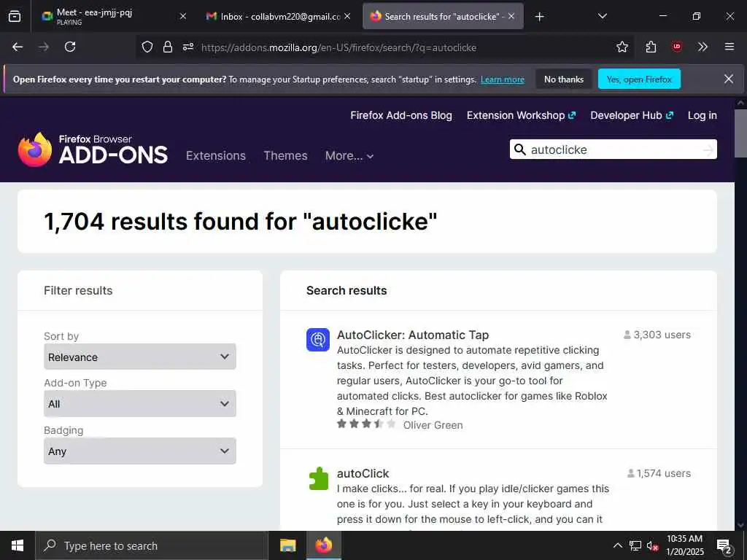
Task: Close the Search results tab
Action: click(x=511, y=16)
